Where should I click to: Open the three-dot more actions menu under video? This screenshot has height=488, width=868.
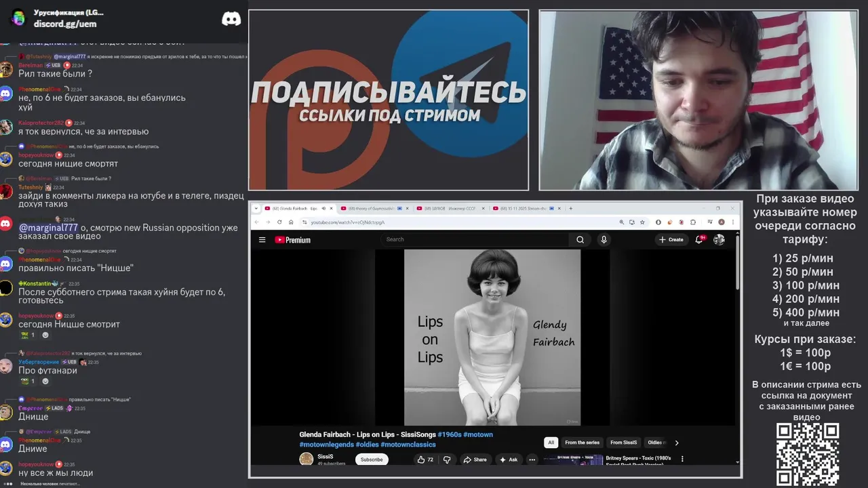(532, 460)
